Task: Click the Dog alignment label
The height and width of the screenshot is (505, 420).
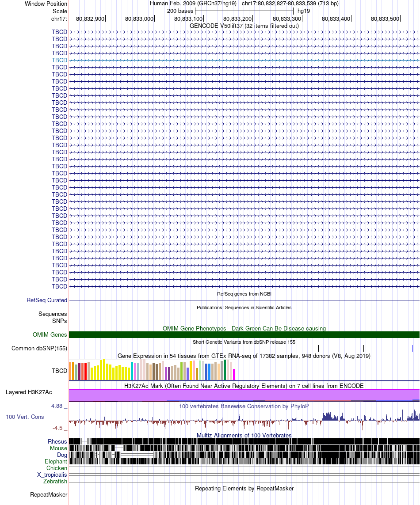Action: [62, 455]
